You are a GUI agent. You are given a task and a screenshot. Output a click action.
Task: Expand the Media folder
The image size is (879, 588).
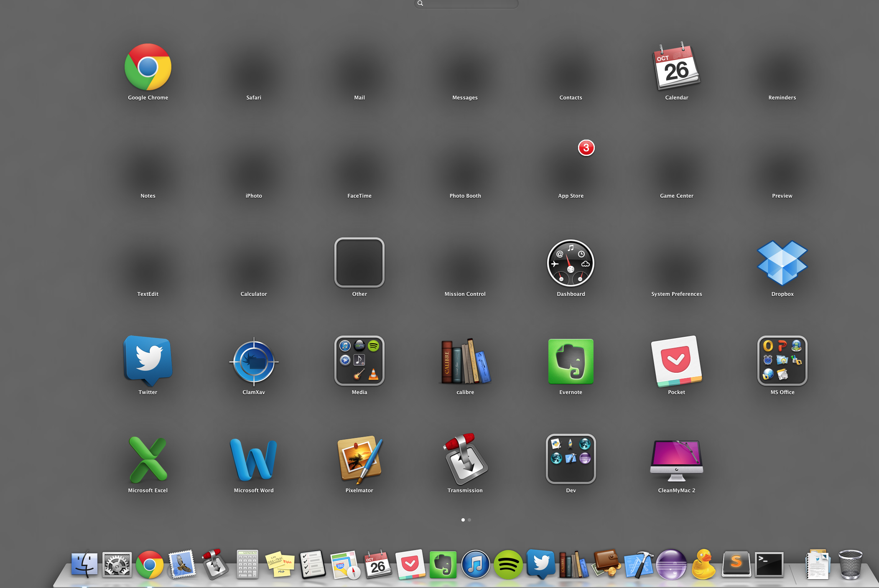[x=359, y=361]
